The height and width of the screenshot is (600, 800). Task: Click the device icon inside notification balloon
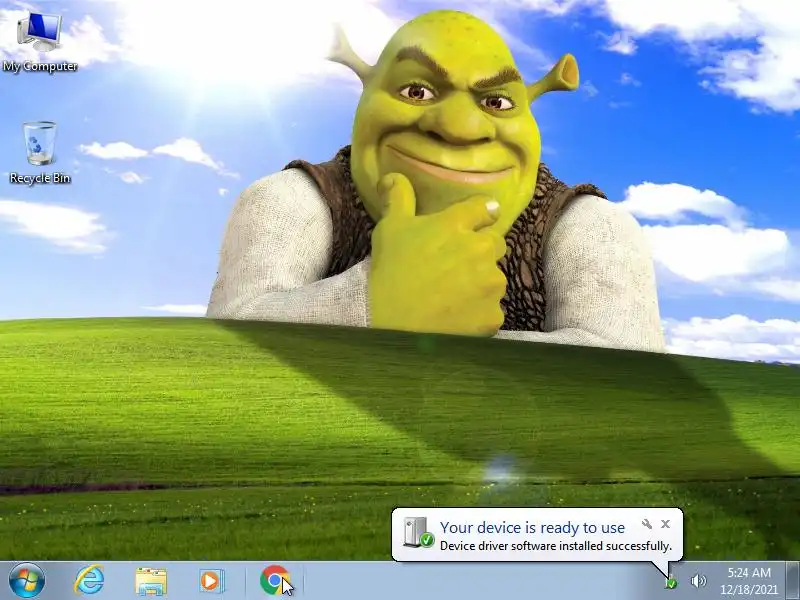(x=418, y=533)
